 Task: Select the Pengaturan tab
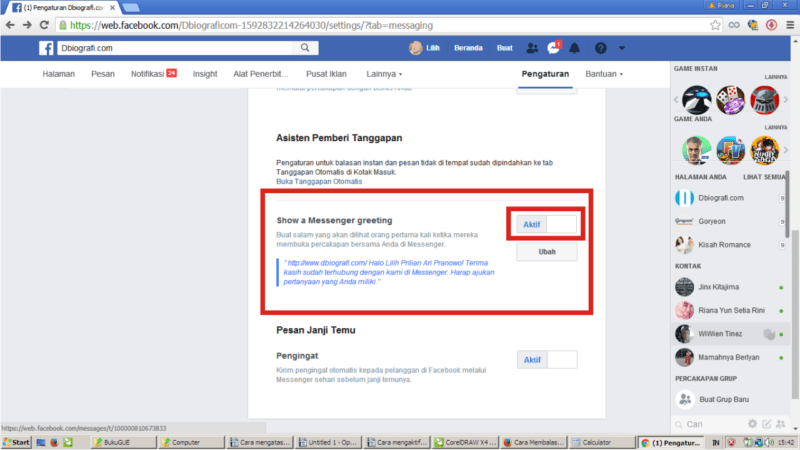tap(545, 74)
